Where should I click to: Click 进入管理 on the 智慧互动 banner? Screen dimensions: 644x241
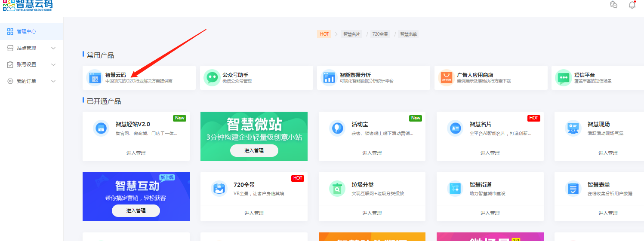click(136, 210)
